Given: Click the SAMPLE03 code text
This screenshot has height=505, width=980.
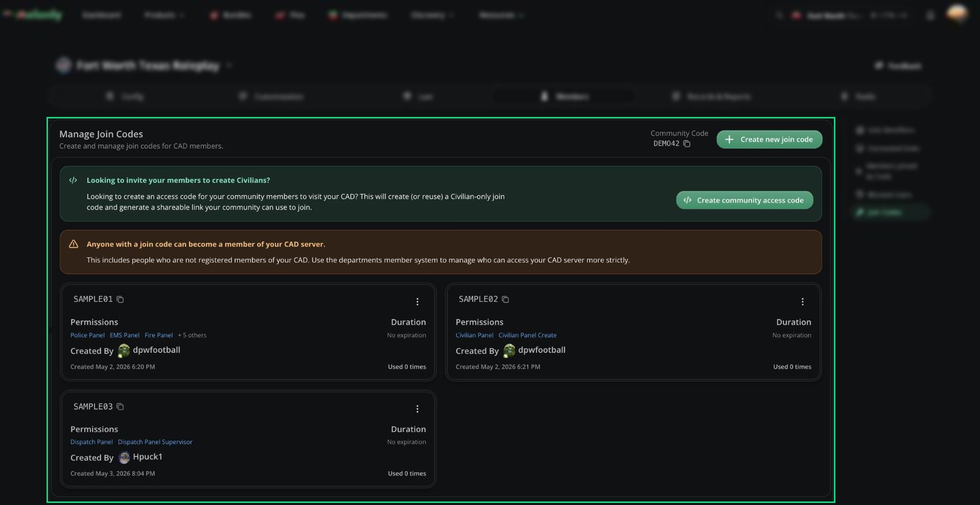Looking at the screenshot, I should click(x=93, y=406).
